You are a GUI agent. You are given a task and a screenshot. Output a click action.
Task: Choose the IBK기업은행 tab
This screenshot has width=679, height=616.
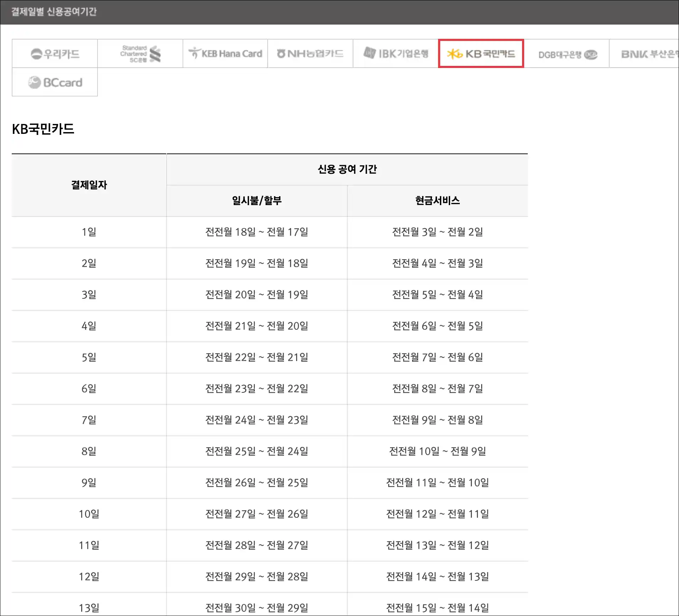click(396, 53)
